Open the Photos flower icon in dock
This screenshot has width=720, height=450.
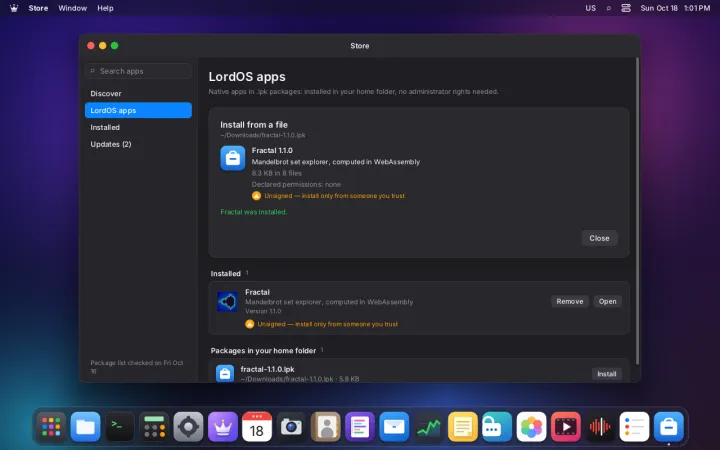coord(531,427)
